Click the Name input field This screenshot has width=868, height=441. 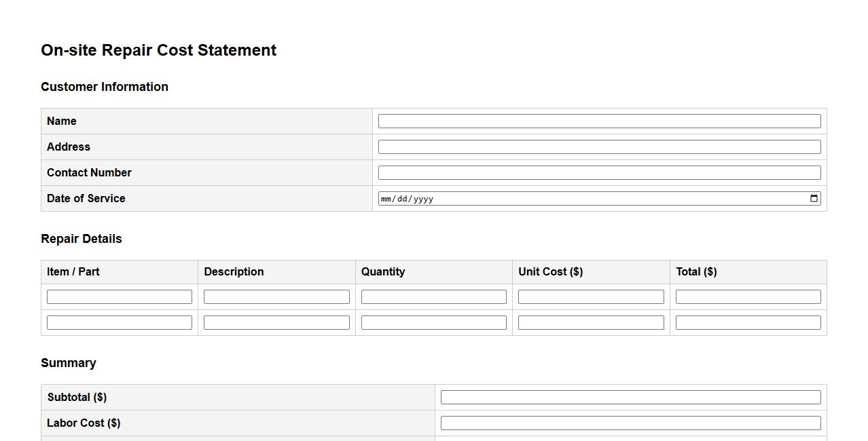point(599,121)
